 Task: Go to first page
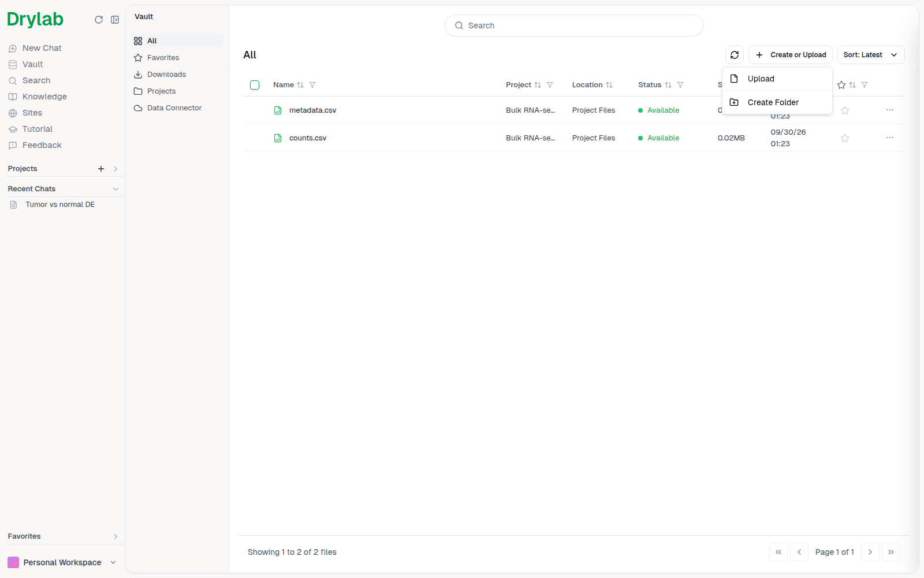(778, 552)
